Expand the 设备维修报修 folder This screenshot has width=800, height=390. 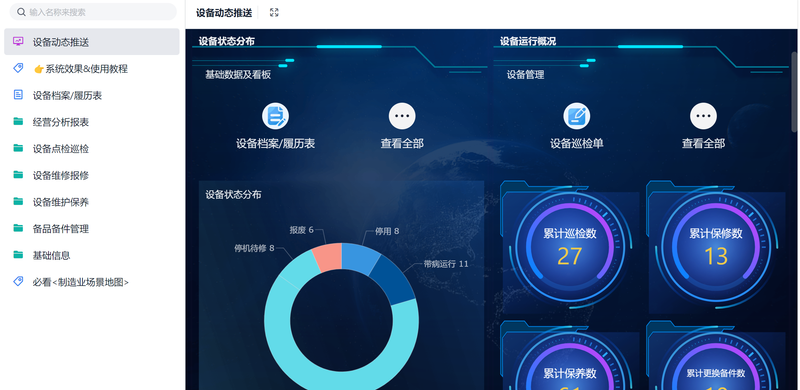click(x=92, y=175)
